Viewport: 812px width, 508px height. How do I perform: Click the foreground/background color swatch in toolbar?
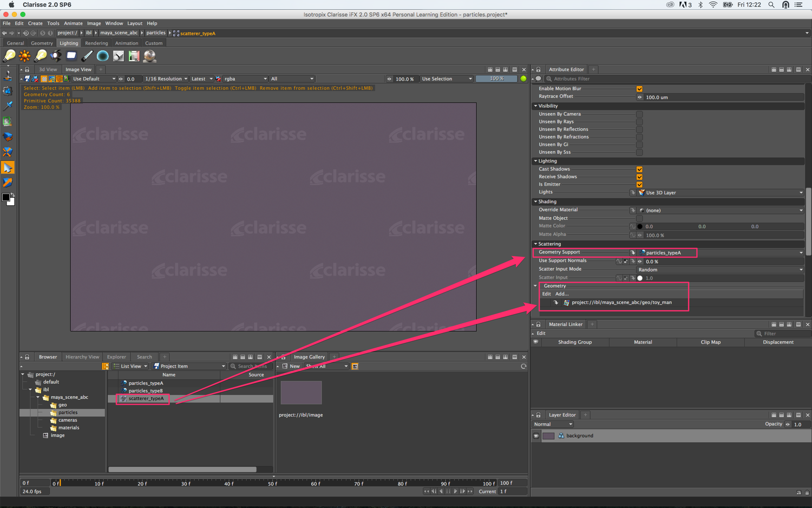(8, 199)
